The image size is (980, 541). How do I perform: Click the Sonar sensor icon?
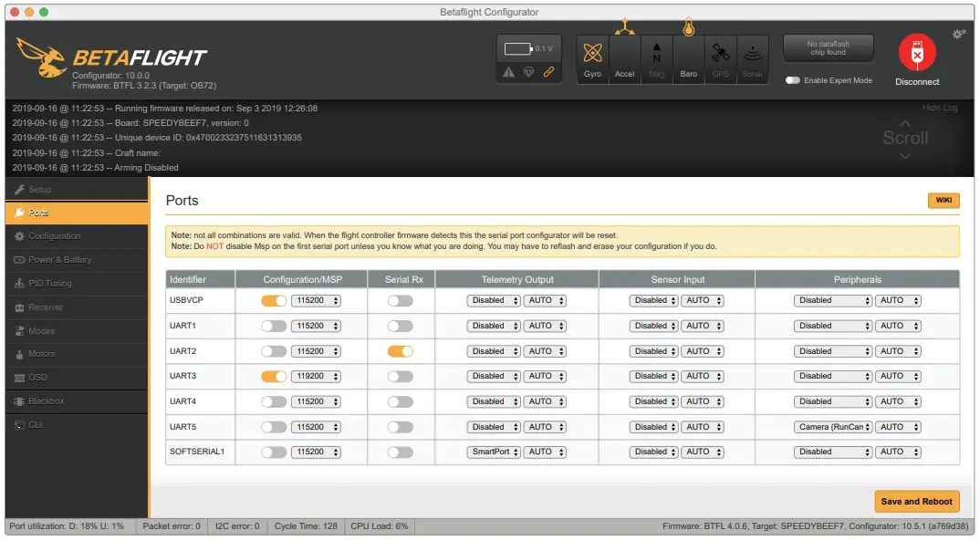(753, 54)
